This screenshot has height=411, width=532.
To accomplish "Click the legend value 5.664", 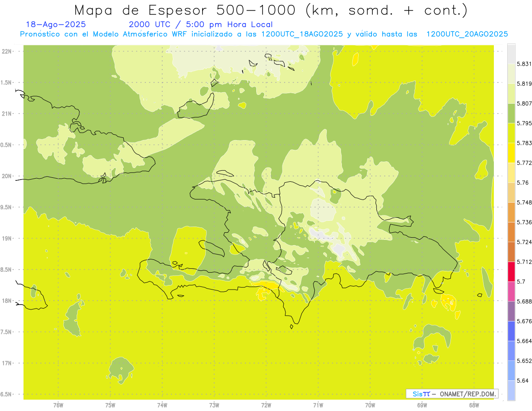I will pyautogui.click(x=524, y=341).
